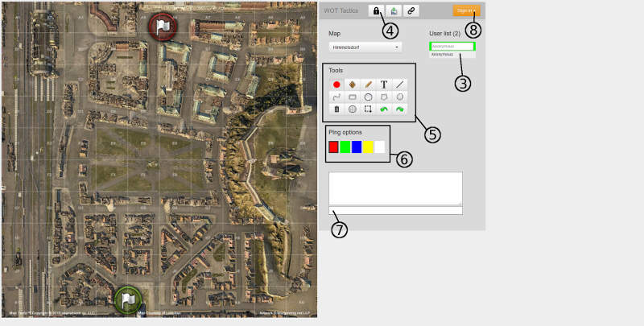Pick the blue ping color swatch

(x=357, y=146)
